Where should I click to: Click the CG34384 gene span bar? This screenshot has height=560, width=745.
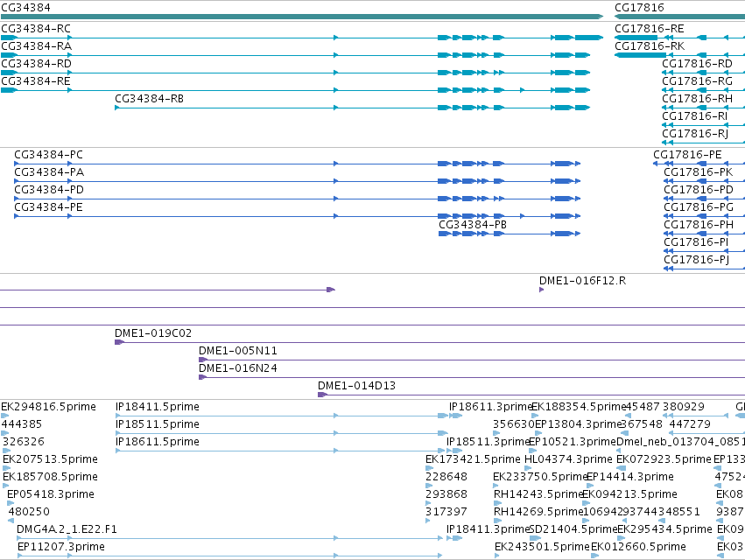302,17
